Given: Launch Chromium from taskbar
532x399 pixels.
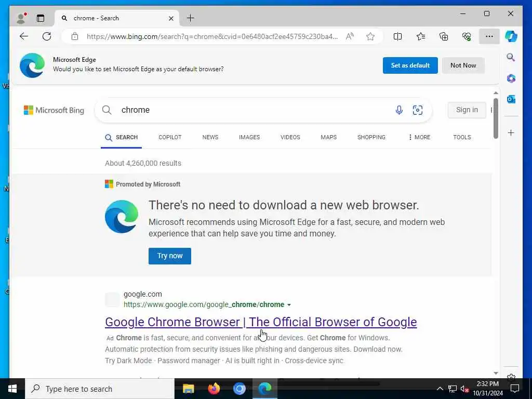Looking at the screenshot, I should point(239,389).
